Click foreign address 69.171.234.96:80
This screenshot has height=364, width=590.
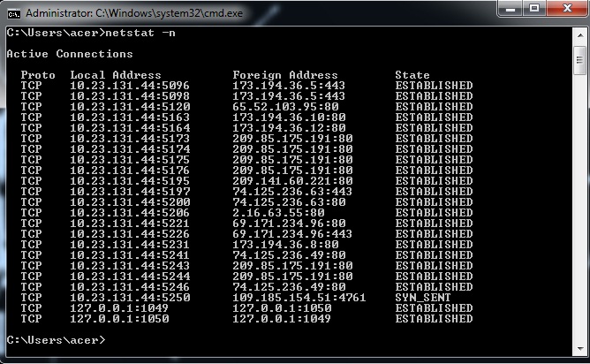point(289,224)
